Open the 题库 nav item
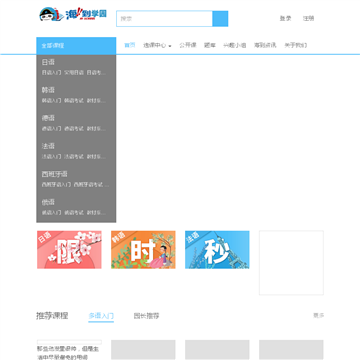Screen dimensions: 360x360 point(210,45)
